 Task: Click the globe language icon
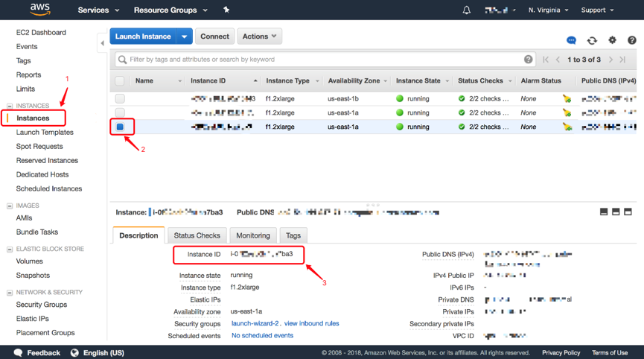[74, 353]
